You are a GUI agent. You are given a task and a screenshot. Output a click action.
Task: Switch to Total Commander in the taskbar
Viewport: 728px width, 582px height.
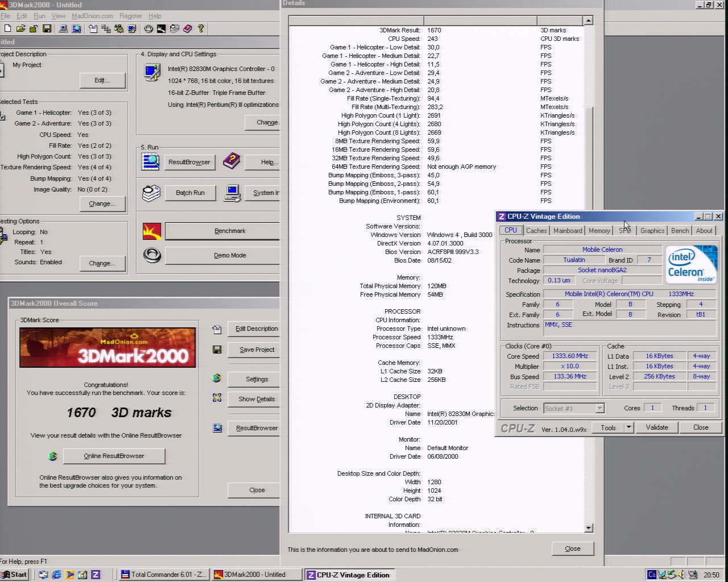[163, 575]
